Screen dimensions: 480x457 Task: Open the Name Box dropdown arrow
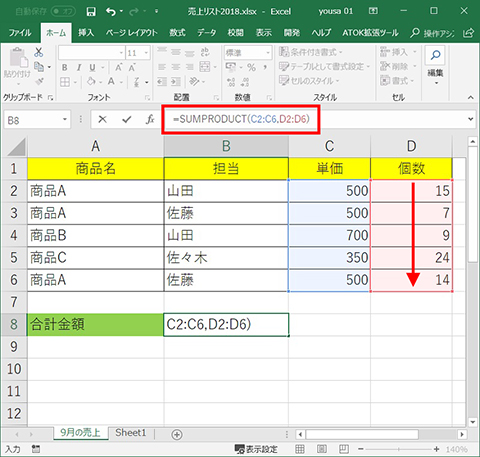[65, 120]
